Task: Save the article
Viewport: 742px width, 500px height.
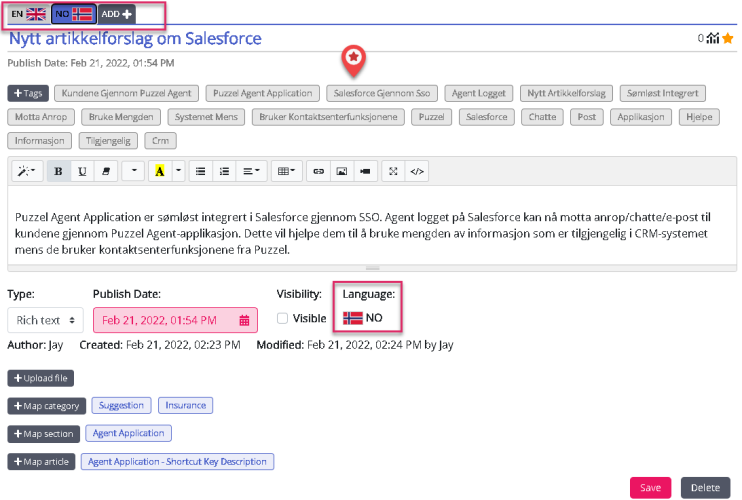Action: (x=650, y=488)
